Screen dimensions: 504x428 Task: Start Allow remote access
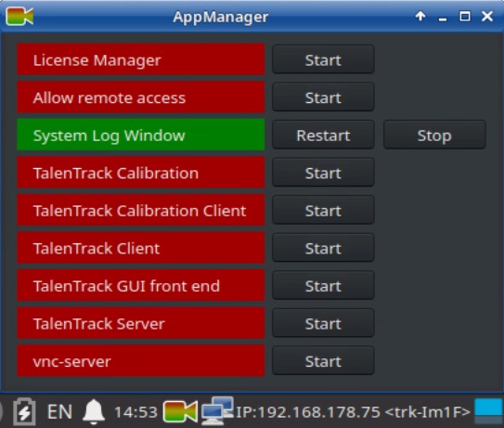click(x=323, y=97)
